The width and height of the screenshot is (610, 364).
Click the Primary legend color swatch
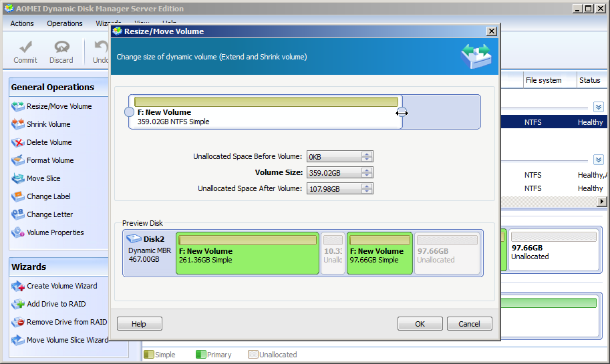point(200,354)
